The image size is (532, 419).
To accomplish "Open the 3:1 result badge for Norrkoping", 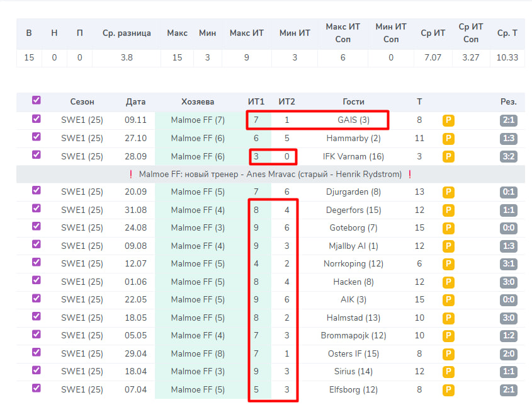I will pyautogui.click(x=508, y=264).
